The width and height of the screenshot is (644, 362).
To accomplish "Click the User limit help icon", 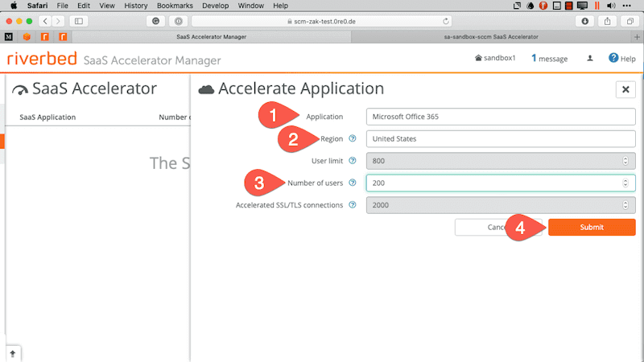I will 353,161.
